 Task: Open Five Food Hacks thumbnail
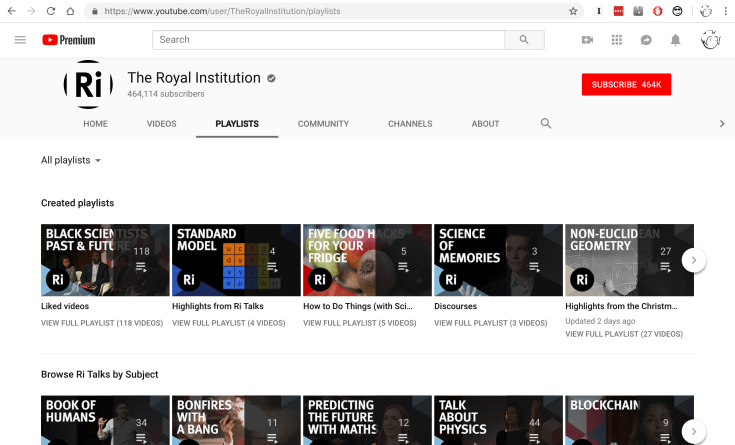tap(368, 260)
